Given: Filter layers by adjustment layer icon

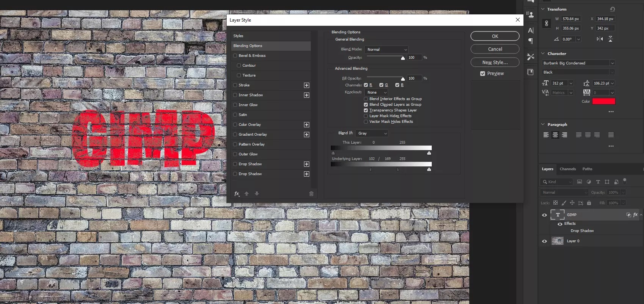Looking at the screenshot, I should [x=589, y=182].
